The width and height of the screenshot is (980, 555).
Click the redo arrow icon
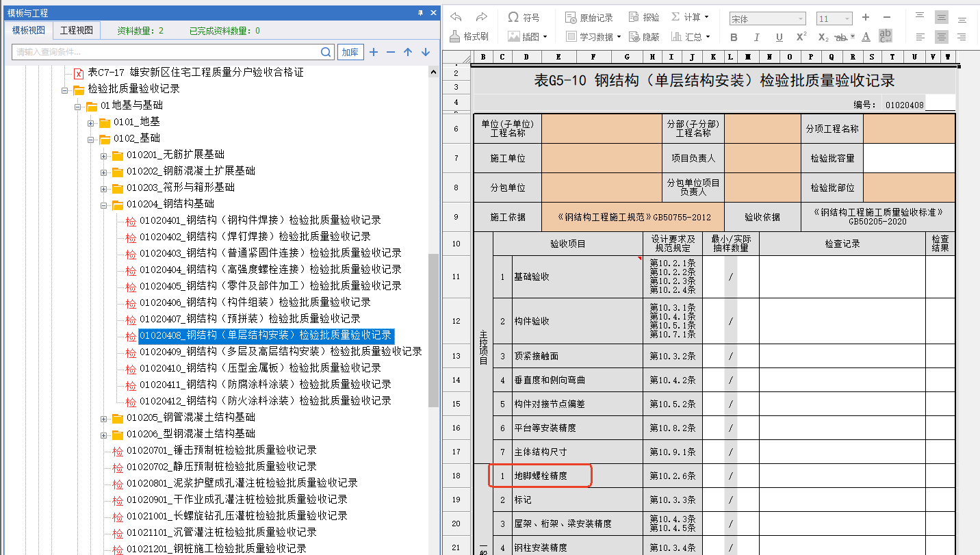(x=481, y=17)
